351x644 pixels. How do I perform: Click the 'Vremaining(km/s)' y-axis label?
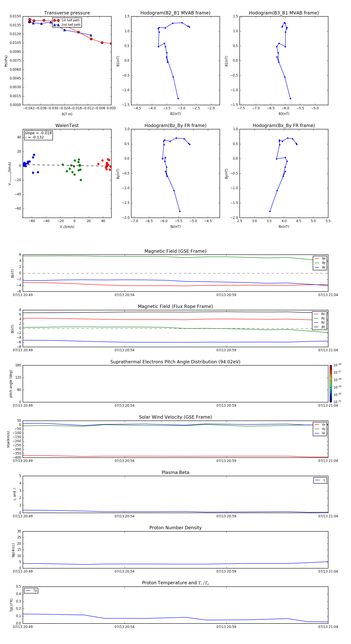click(10, 173)
